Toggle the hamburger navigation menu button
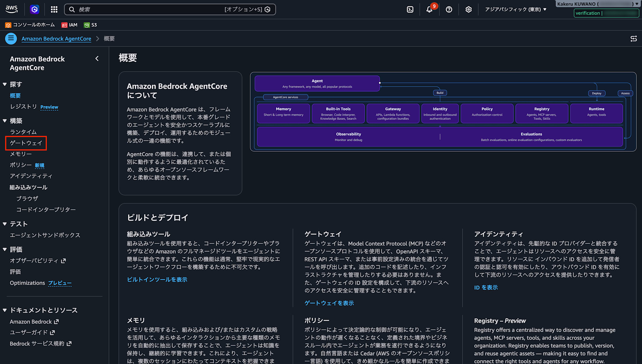Viewport: 642px width, 364px height. pos(11,38)
